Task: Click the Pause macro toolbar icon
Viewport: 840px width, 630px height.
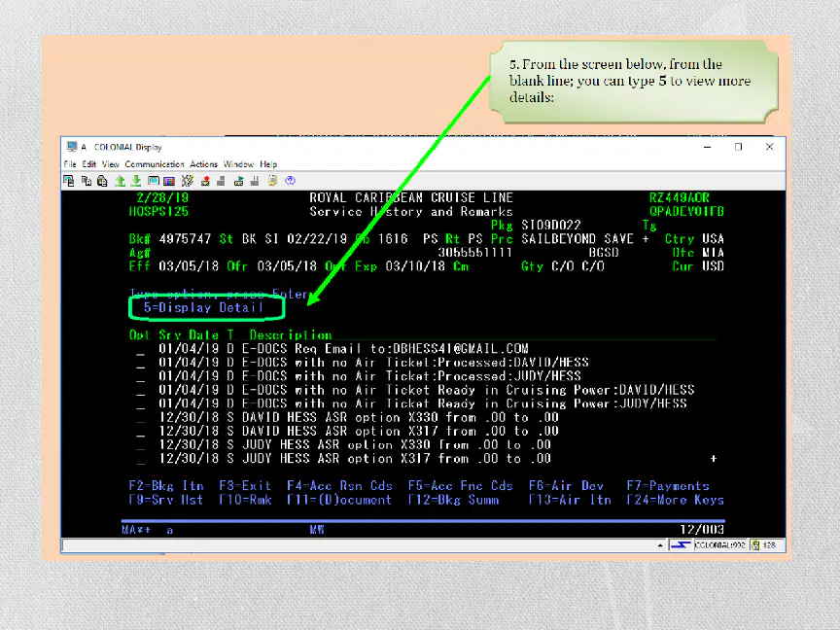Action: pyautogui.click(x=255, y=181)
